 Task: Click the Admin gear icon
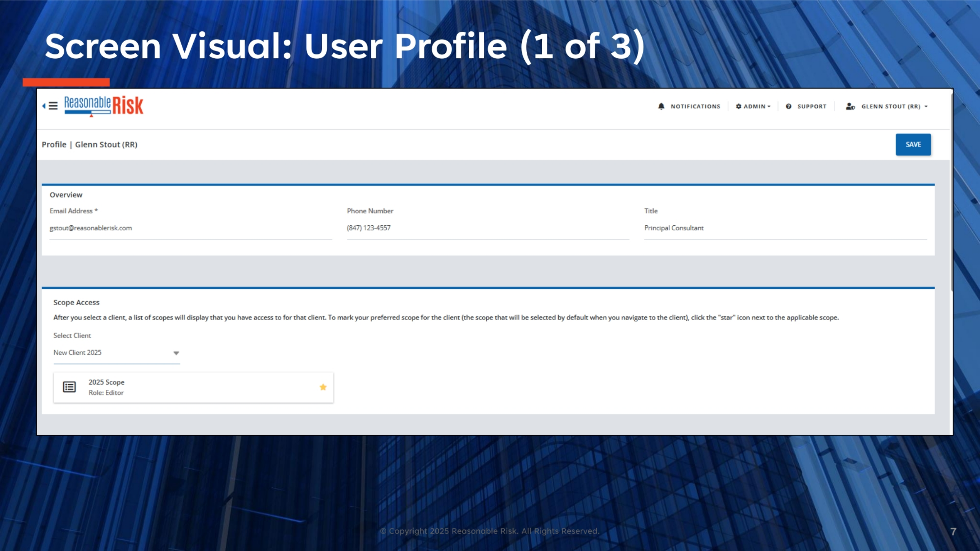[x=738, y=107]
